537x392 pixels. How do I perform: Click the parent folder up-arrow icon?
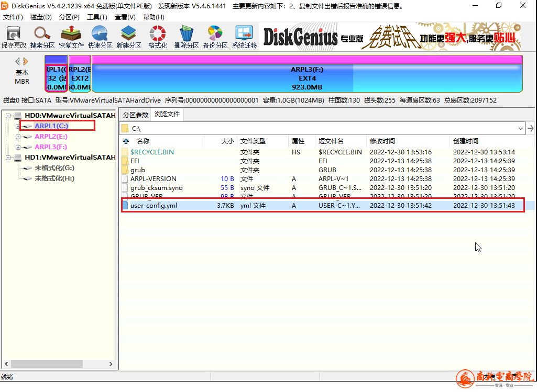pyautogui.click(x=126, y=141)
